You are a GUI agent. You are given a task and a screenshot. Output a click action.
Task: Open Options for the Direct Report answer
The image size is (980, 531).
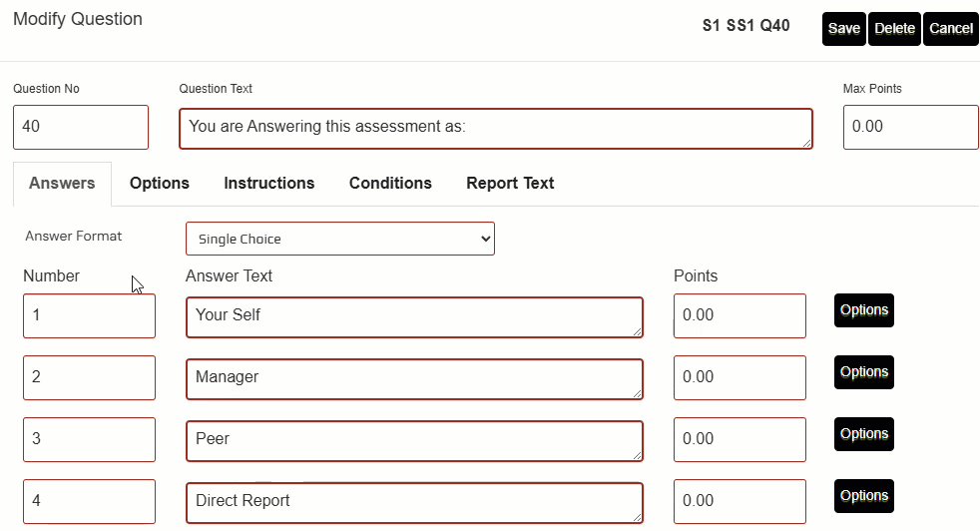click(863, 496)
